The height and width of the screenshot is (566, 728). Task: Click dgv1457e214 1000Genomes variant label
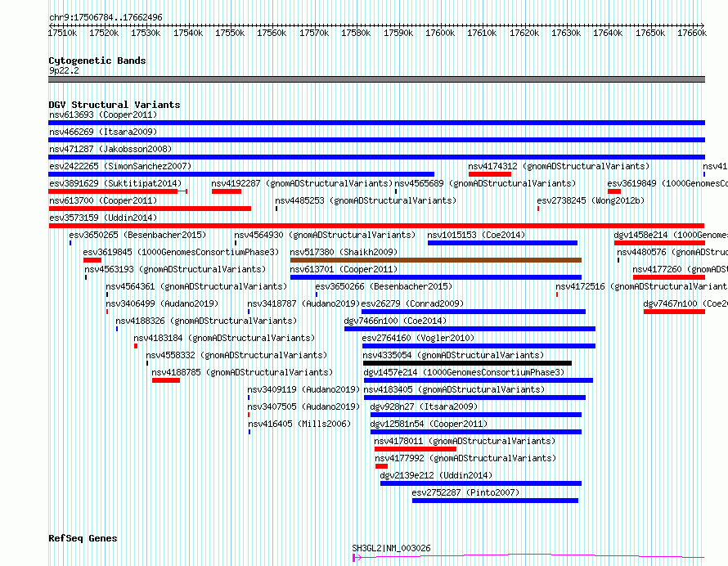click(465, 372)
